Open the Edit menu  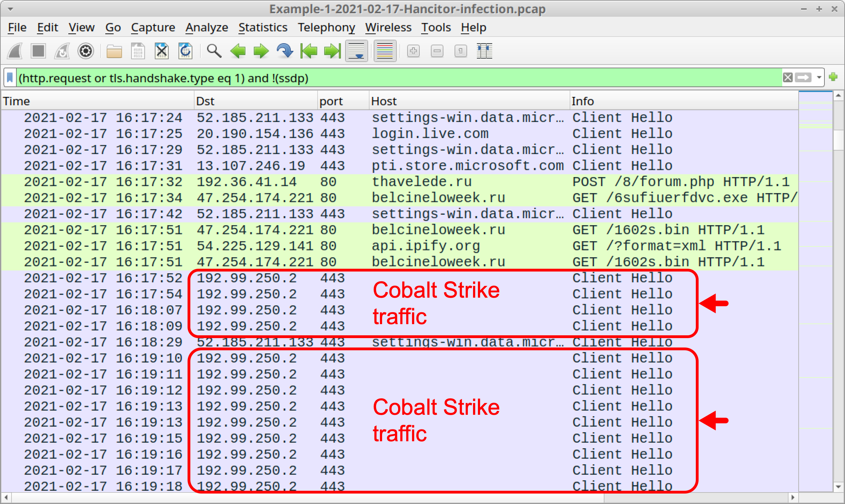tap(48, 27)
